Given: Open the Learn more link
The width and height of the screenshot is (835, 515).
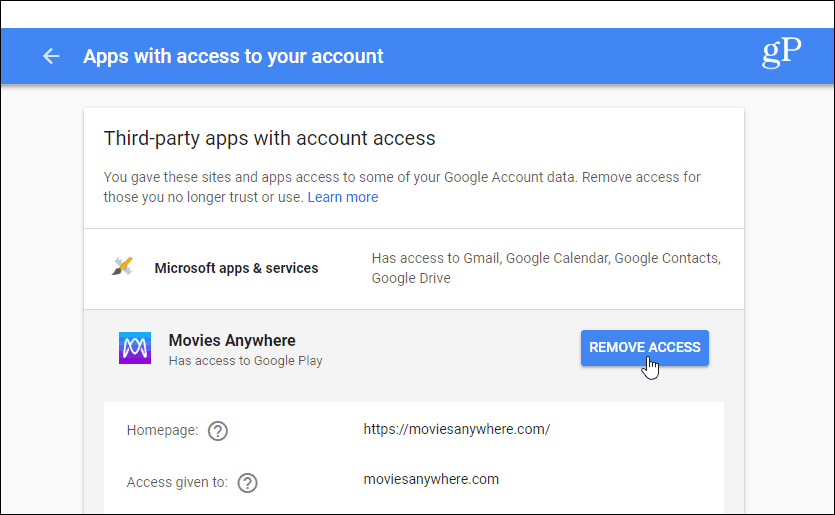Looking at the screenshot, I should point(343,197).
